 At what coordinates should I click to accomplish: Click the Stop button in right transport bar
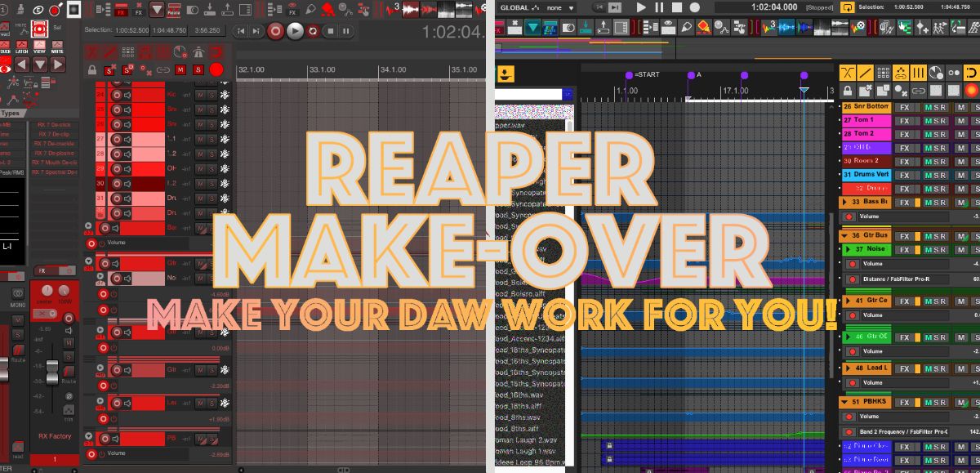point(678,7)
